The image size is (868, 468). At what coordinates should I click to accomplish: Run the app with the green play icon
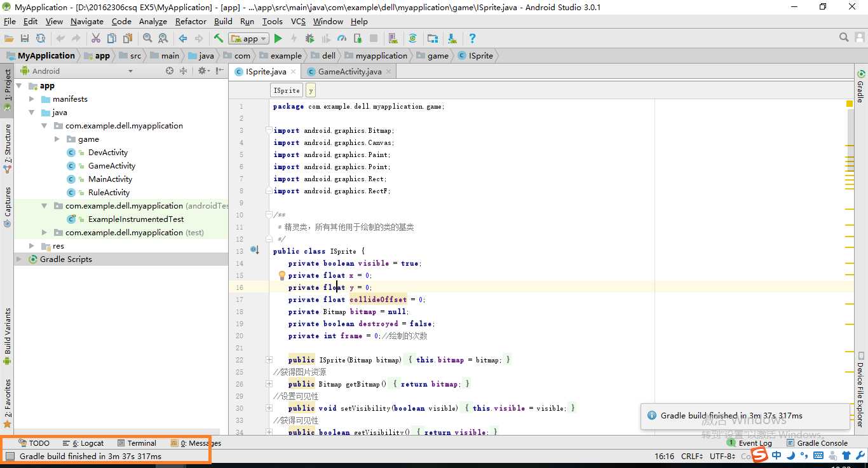[x=278, y=39]
